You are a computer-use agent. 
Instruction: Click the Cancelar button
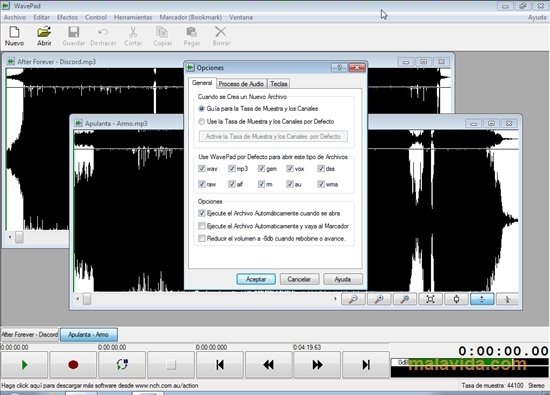[x=299, y=279]
